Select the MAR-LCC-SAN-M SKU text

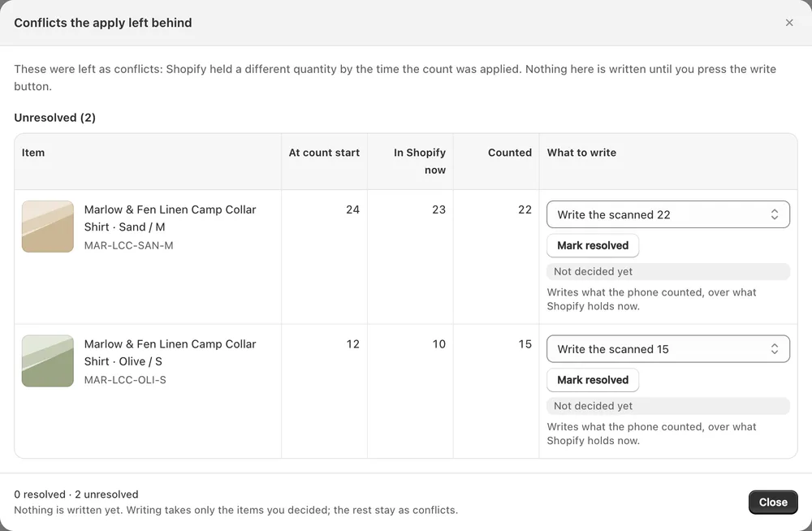[x=128, y=245]
